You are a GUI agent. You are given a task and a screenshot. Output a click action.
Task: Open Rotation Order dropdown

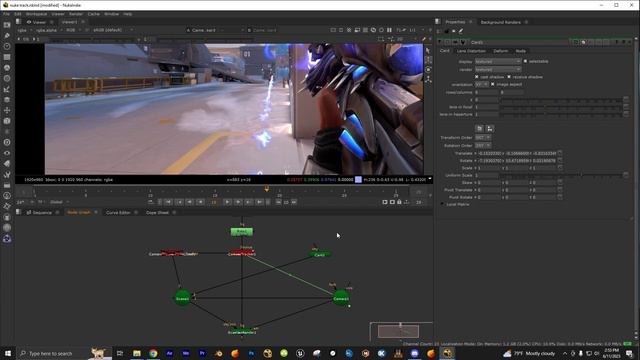483,145
